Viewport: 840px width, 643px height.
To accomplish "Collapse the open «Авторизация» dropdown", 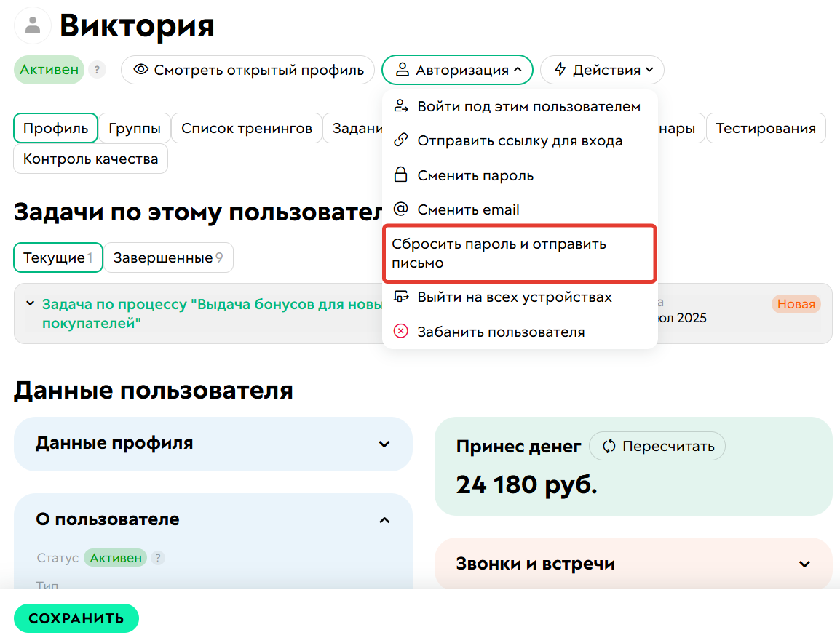I will pos(457,70).
